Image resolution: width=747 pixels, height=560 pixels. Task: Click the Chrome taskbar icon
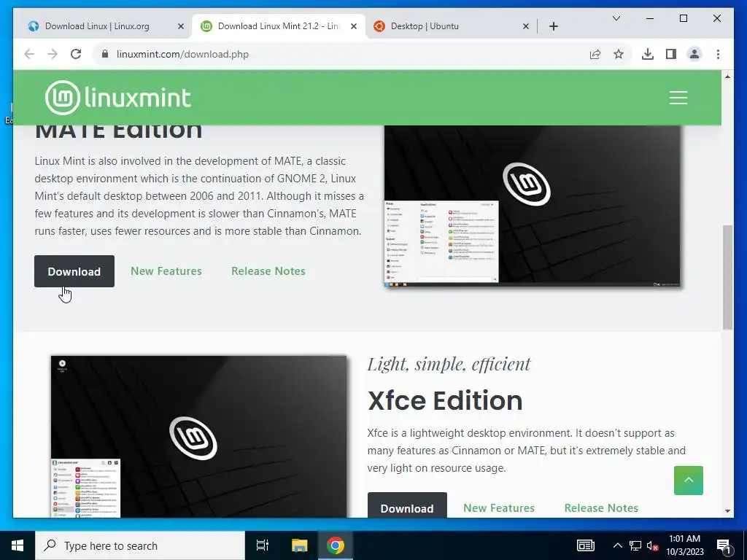pos(336,545)
